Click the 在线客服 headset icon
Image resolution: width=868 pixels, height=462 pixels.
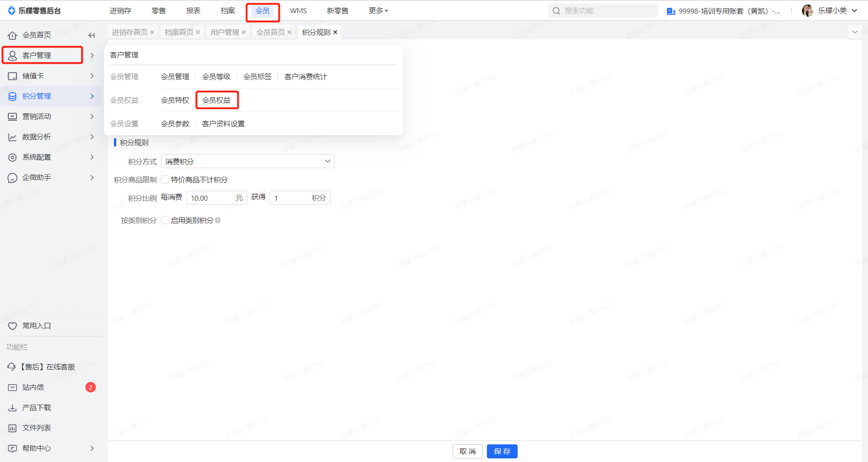[12, 367]
